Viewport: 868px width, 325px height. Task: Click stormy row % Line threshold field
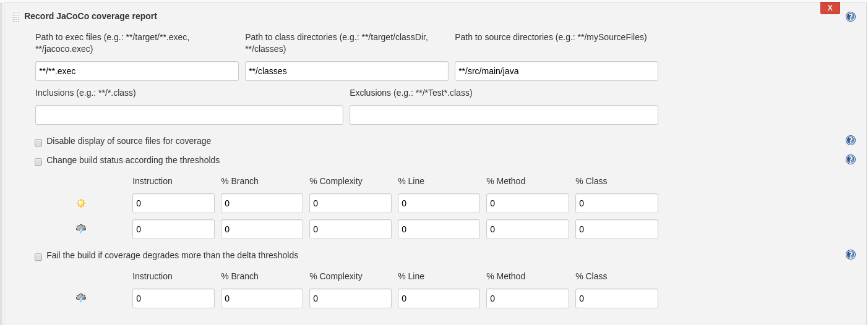(x=439, y=229)
